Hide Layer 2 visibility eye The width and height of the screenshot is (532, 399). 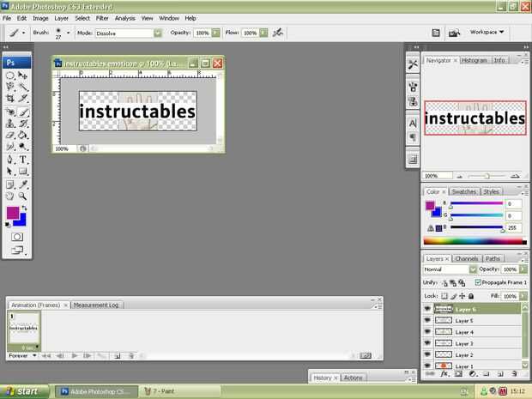point(427,354)
